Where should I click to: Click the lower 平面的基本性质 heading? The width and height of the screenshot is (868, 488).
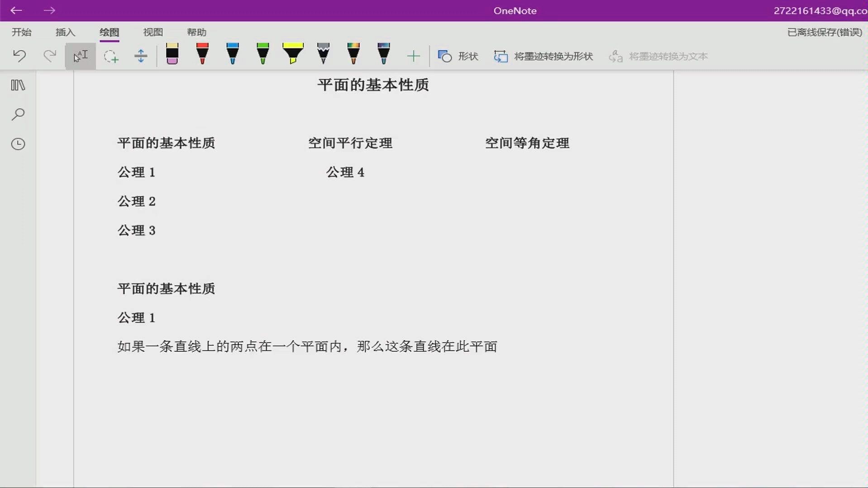point(166,289)
